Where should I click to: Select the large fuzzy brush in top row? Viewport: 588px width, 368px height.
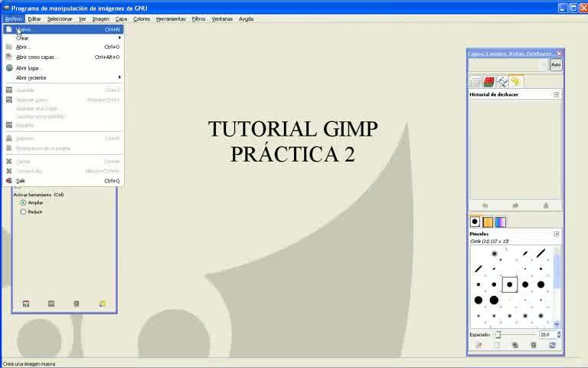495,254
